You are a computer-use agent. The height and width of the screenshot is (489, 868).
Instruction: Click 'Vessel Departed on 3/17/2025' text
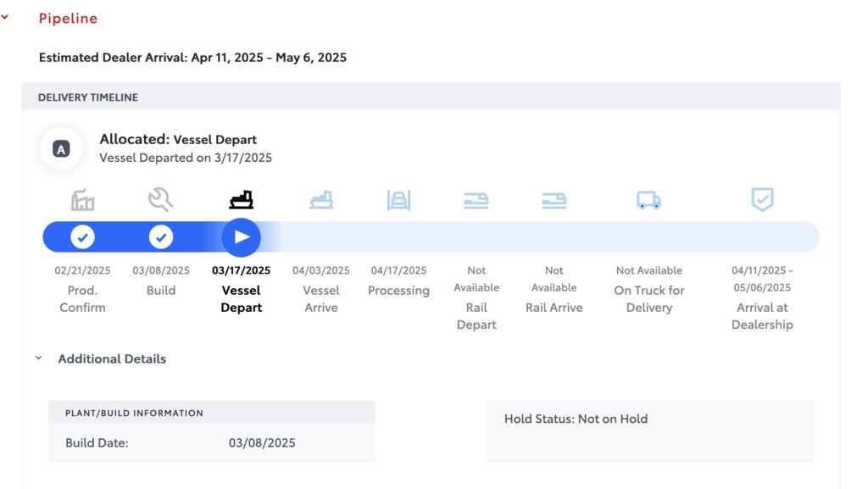[186, 158]
